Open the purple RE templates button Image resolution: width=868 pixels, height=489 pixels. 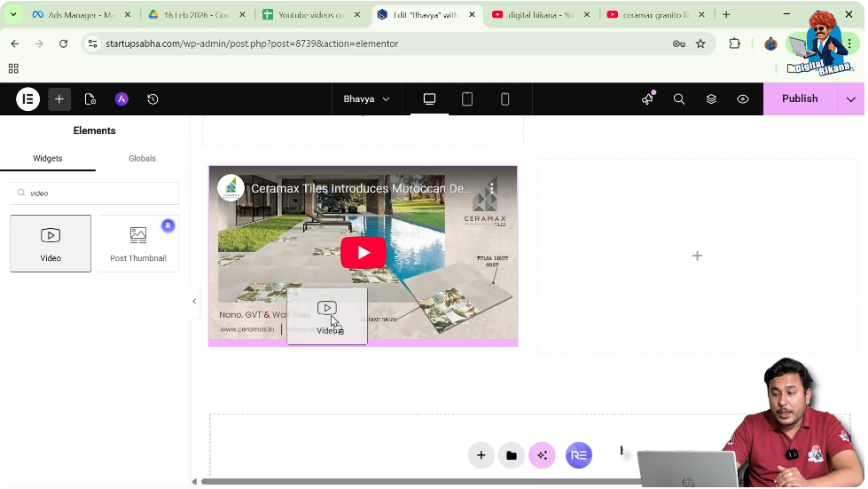coord(578,455)
